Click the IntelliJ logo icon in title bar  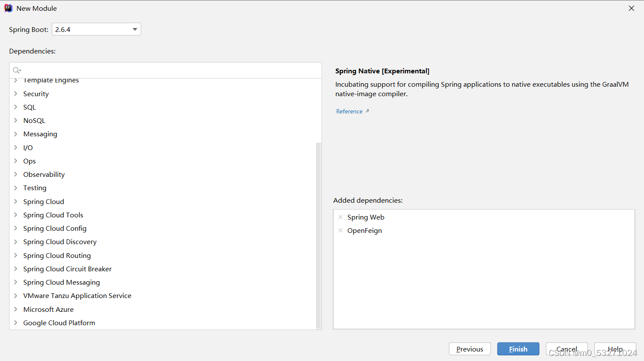point(8,8)
